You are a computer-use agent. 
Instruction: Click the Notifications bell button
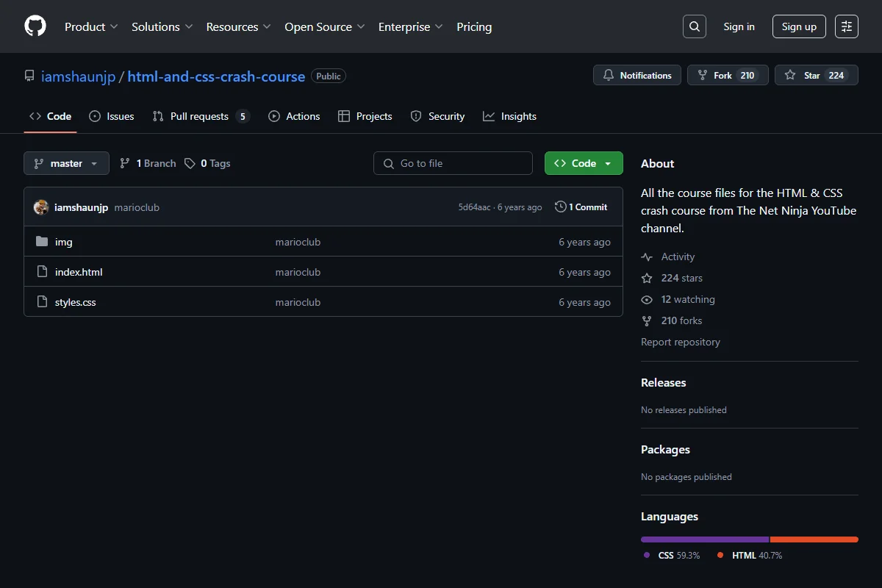pos(637,75)
